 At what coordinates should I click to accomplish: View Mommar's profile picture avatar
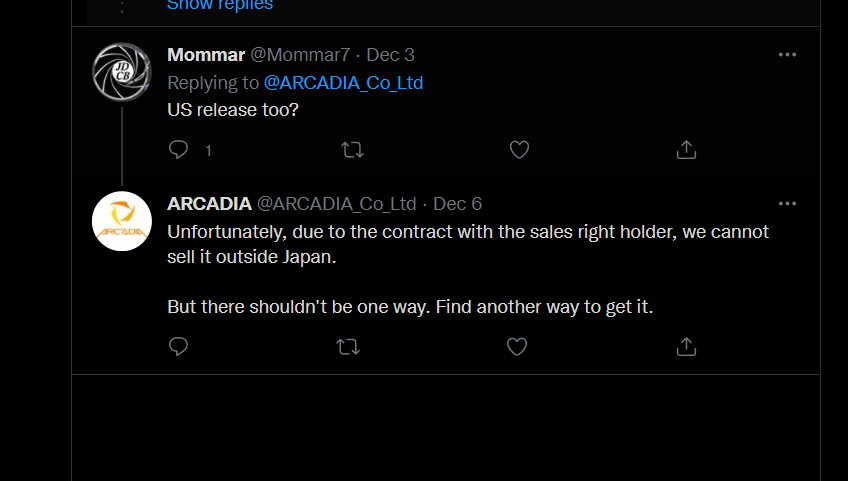[122, 72]
